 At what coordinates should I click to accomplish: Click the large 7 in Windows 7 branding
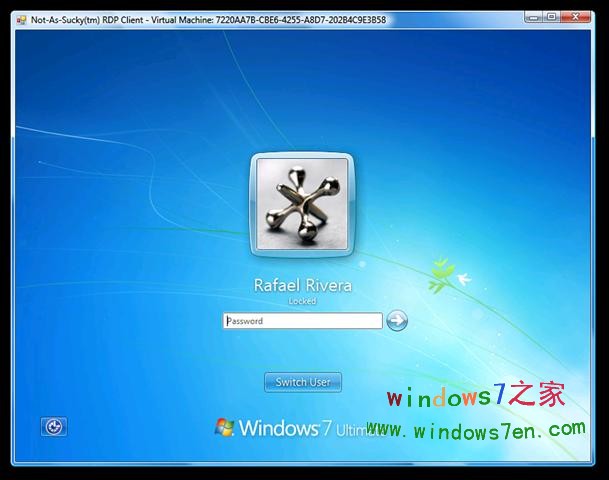click(325, 428)
